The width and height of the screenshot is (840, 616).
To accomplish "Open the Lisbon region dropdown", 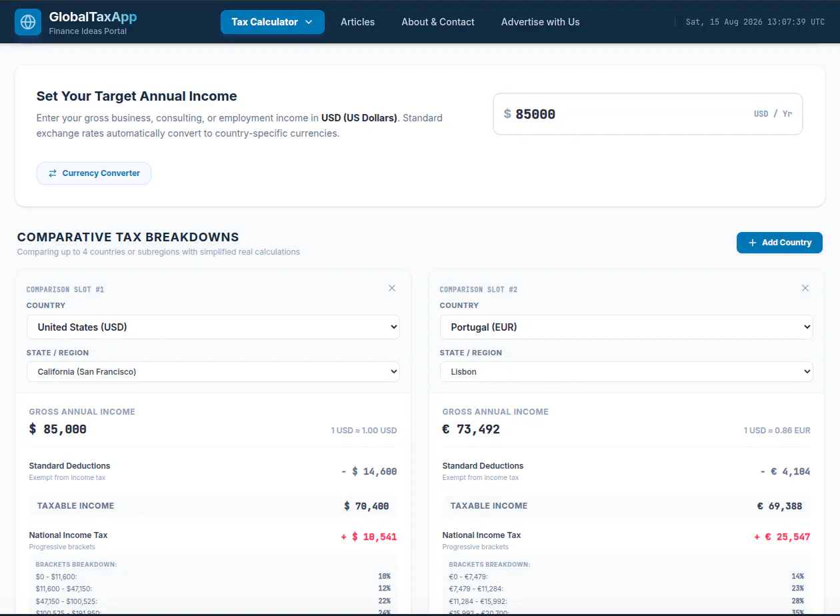I will coord(627,372).
